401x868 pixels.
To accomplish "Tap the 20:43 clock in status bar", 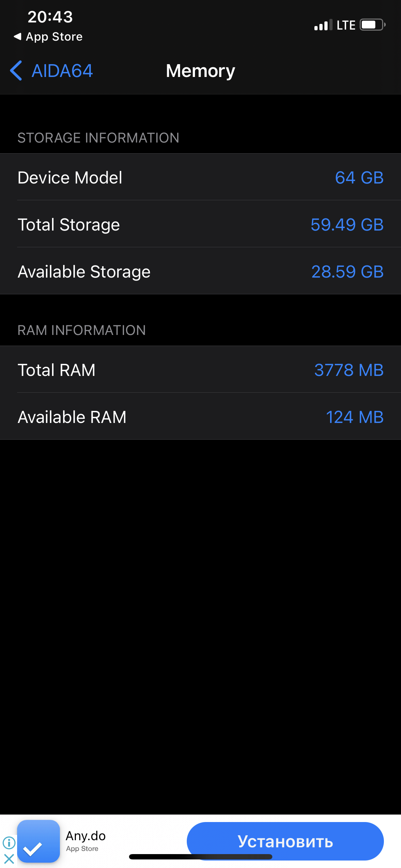I will click(x=50, y=17).
